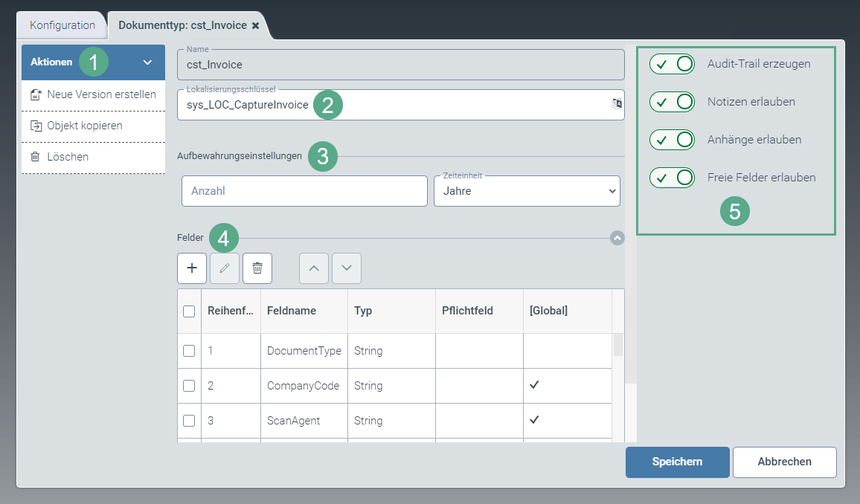860x504 pixels.
Task: Check the CompanyCode row checkbox
Action: click(x=189, y=386)
